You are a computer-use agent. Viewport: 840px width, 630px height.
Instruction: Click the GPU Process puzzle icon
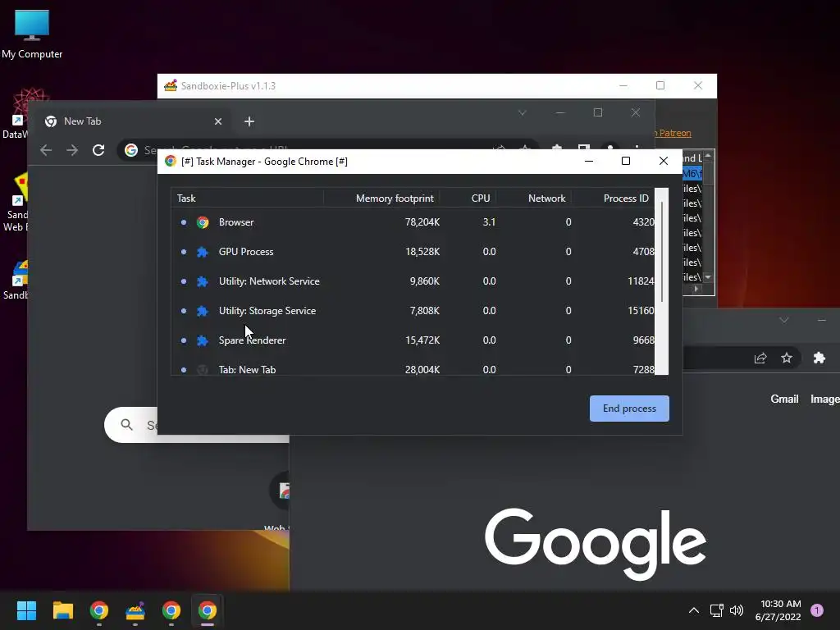coord(203,252)
